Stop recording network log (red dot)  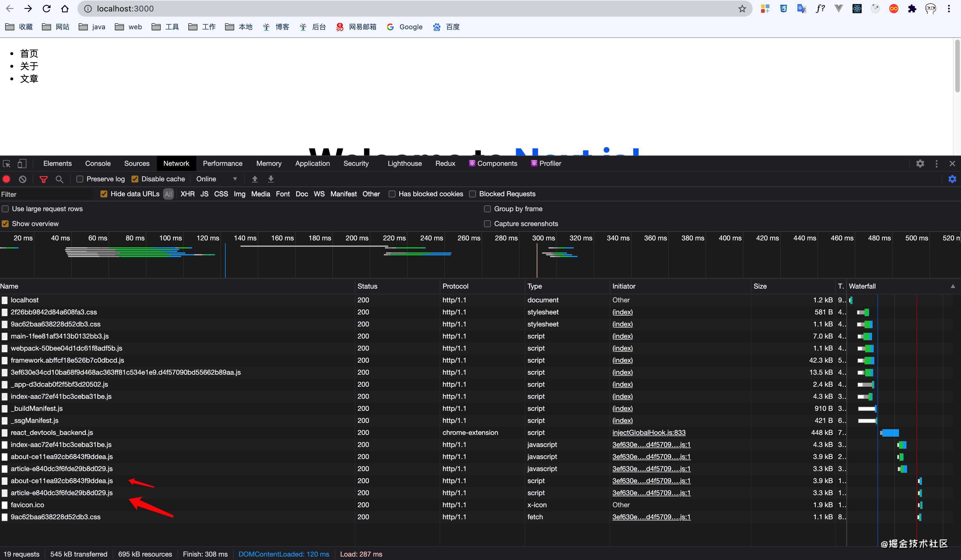(7, 179)
